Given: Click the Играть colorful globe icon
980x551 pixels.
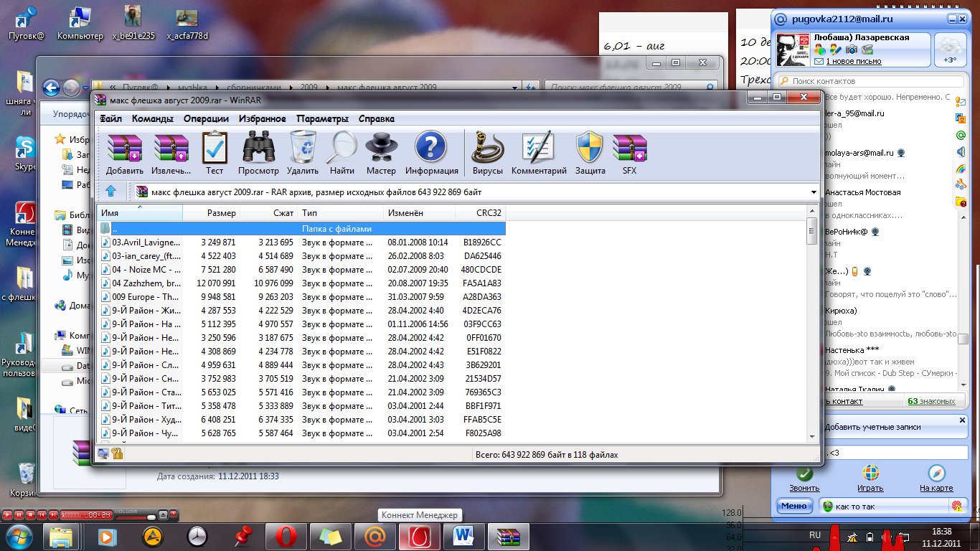Looking at the screenshot, I should tap(870, 474).
